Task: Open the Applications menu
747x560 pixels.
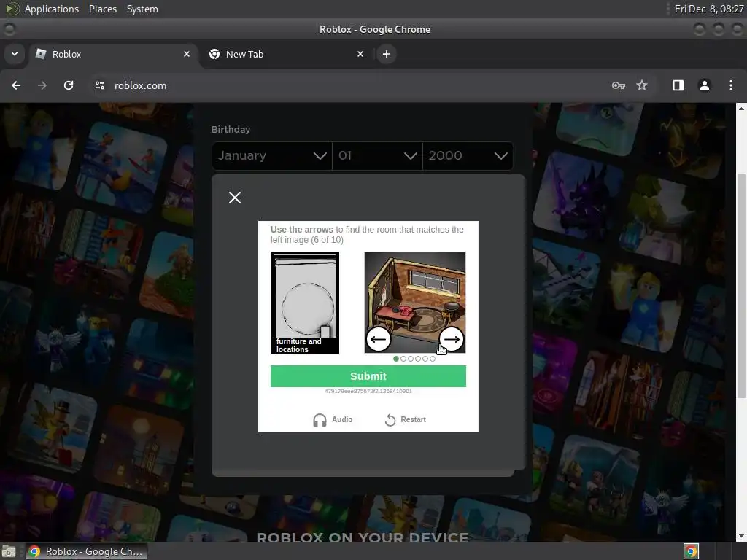Action: (x=52, y=9)
